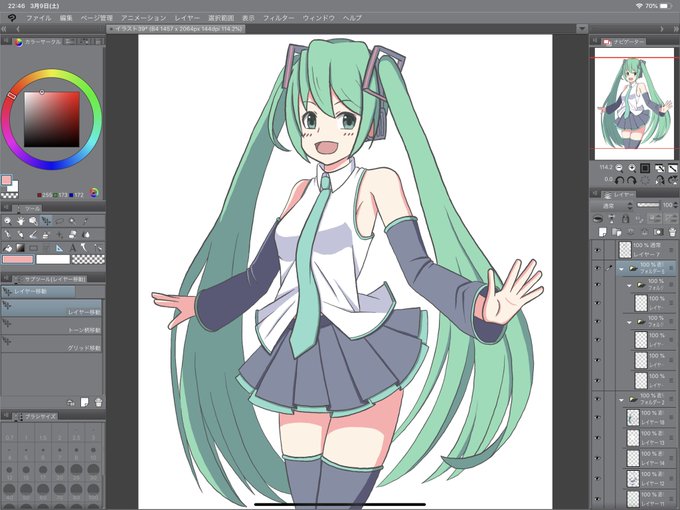Switch to the イラスト39 canvas tab
Screen dimensions: 680x510
point(176,29)
